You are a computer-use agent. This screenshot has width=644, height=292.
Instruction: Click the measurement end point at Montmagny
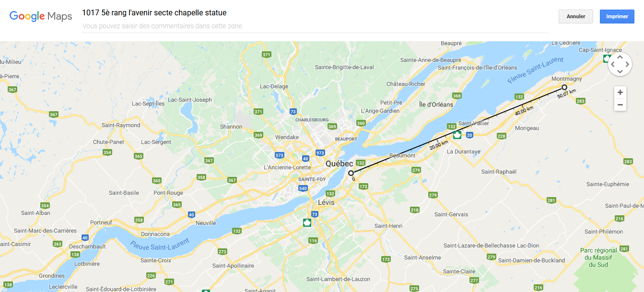[564, 87]
